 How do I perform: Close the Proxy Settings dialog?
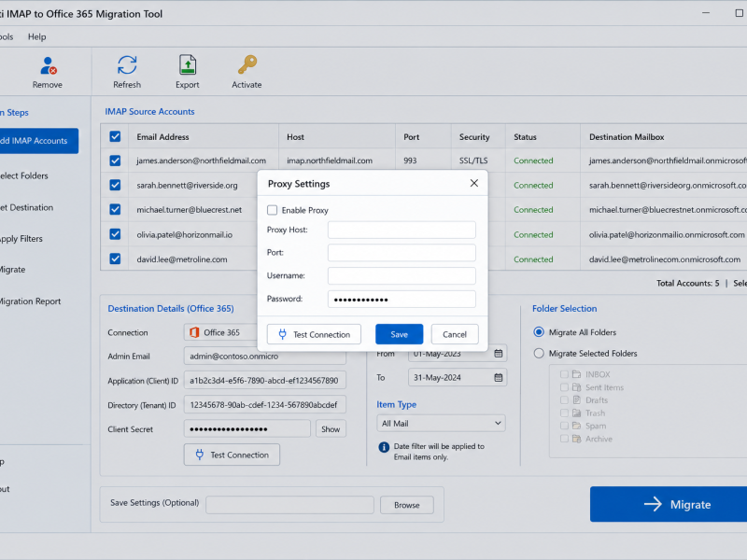coord(474,183)
